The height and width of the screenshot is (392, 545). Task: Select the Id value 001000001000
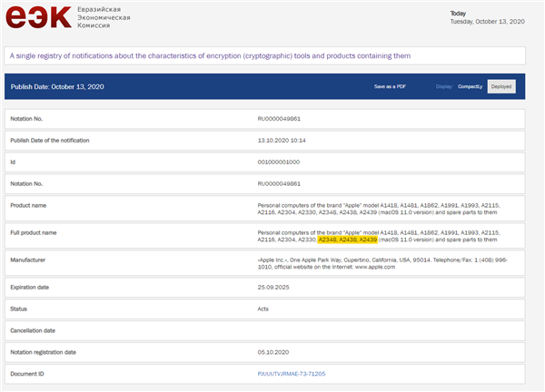[x=282, y=162]
